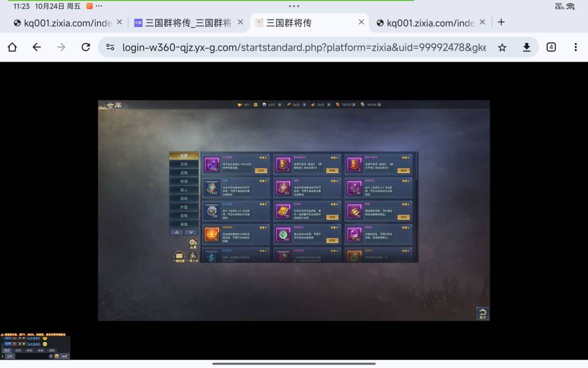Open the 世界 chat channel selector
The image size is (588, 368).
[10, 356]
